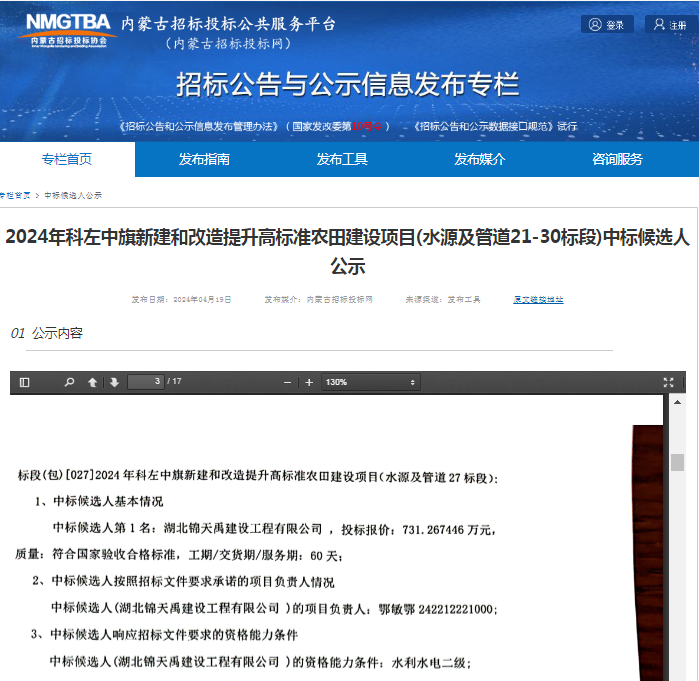Go to previous PDF page
Screen dimensions: 699x681
[93, 382]
